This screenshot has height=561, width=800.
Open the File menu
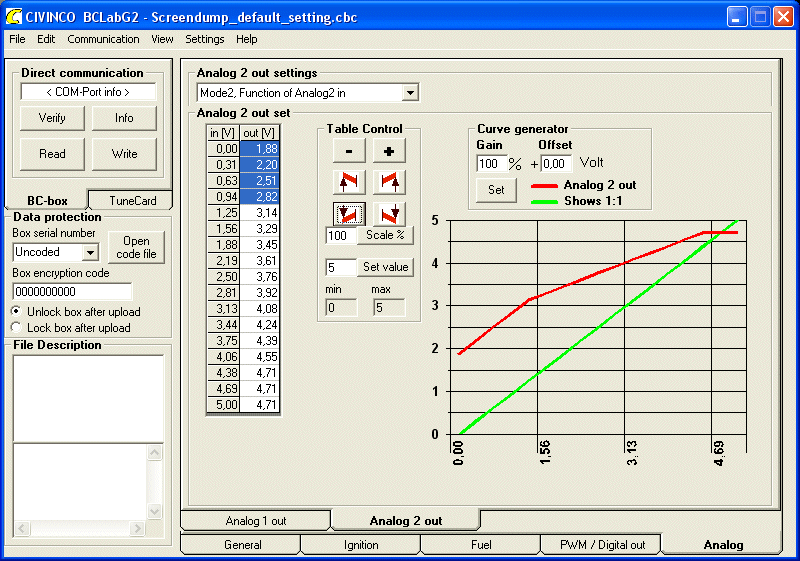[x=17, y=39]
